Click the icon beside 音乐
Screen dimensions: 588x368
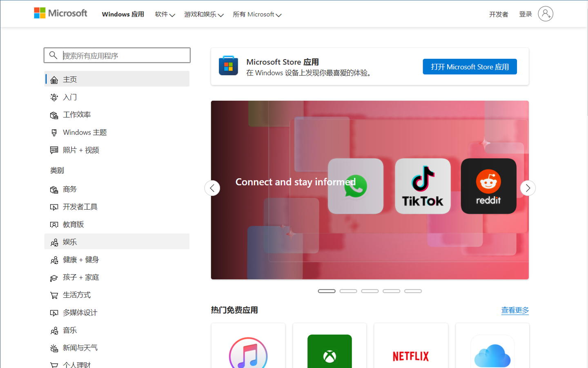tap(54, 330)
